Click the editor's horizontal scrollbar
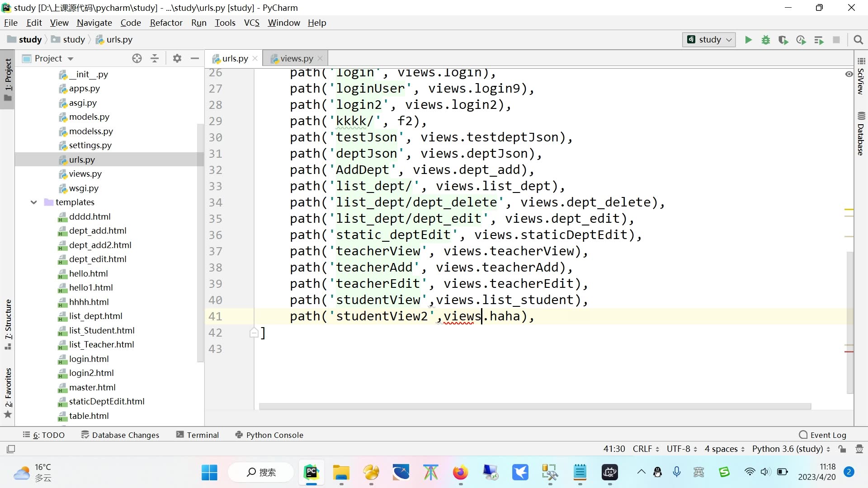 click(x=534, y=406)
